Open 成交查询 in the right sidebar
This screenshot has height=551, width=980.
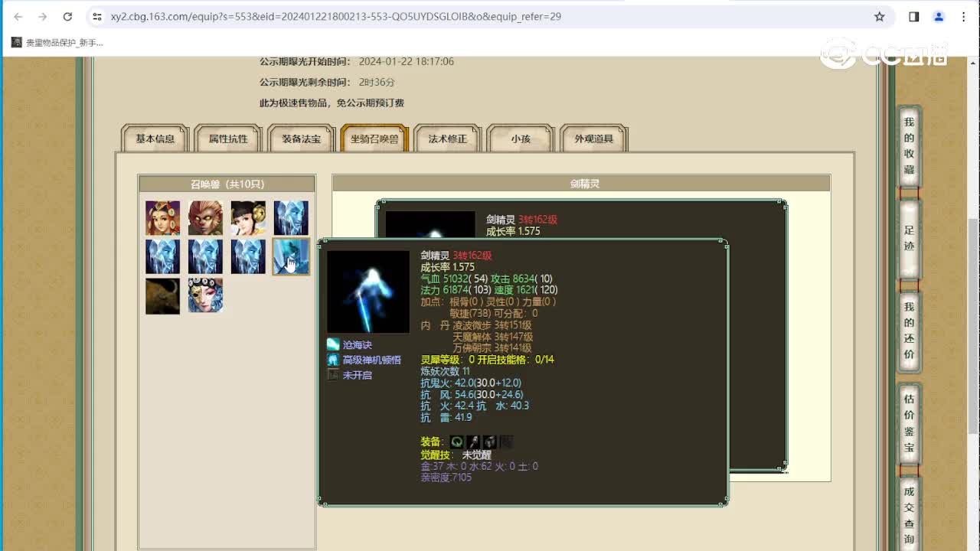coord(909,514)
